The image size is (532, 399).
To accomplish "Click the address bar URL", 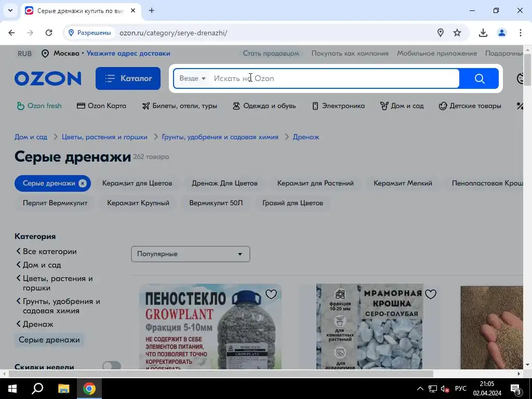I will [x=174, y=33].
